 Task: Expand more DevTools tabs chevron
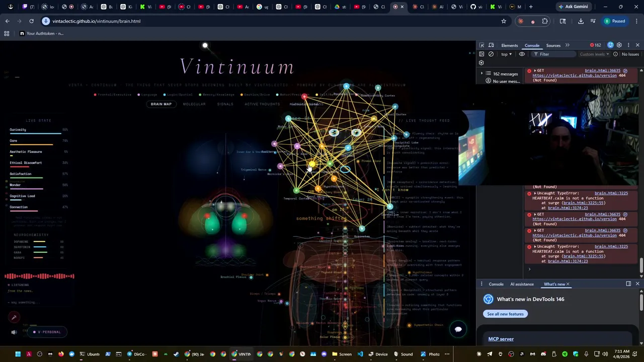(x=568, y=45)
